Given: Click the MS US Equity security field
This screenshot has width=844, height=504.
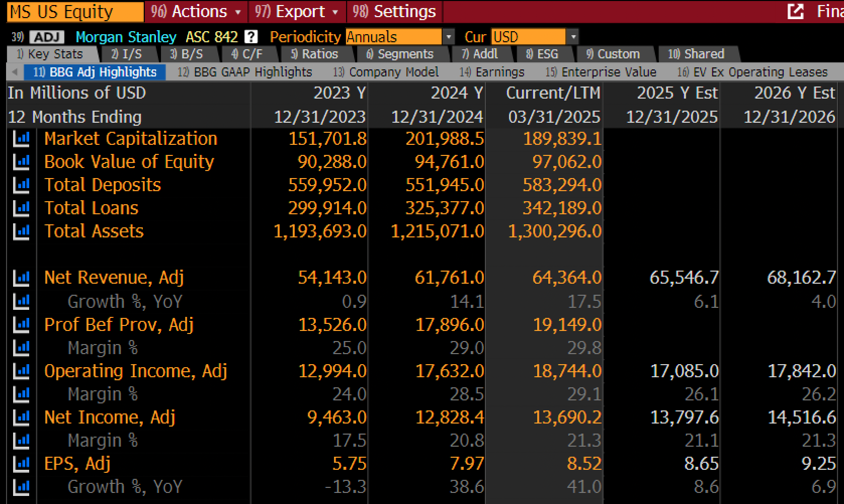Looking at the screenshot, I should pos(75,12).
